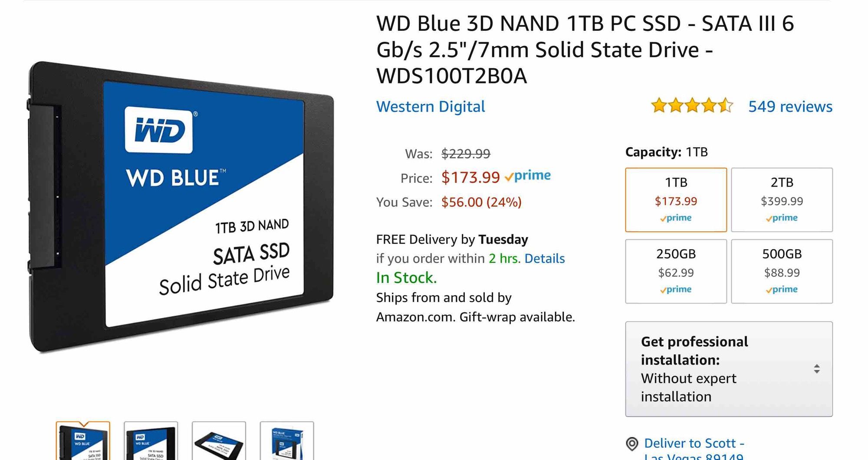View the angled flat SSD thumbnail

pos(219,440)
